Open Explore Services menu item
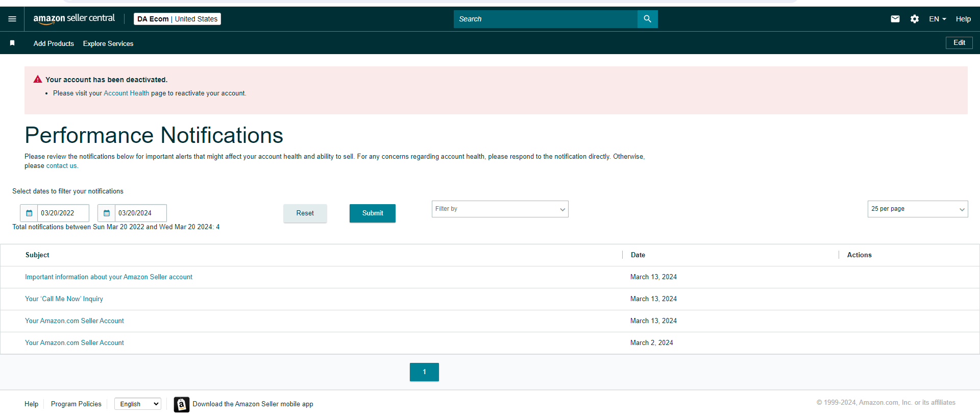The image size is (980, 417). click(108, 43)
